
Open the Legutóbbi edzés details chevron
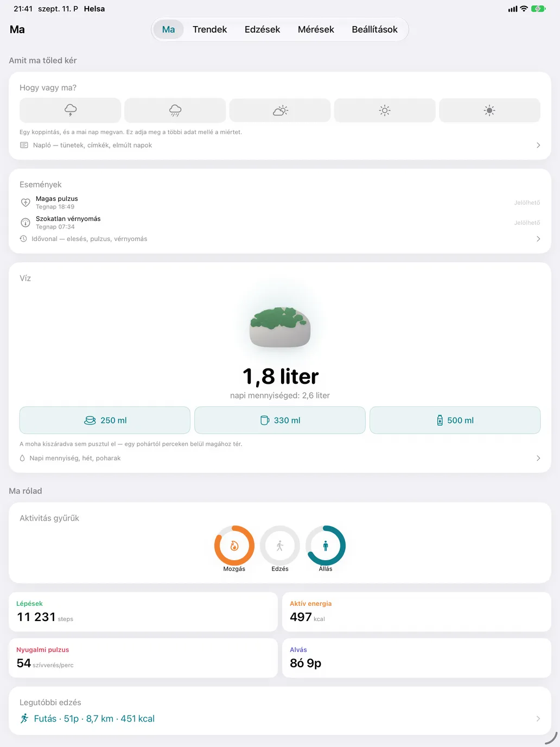pos(538,719)
